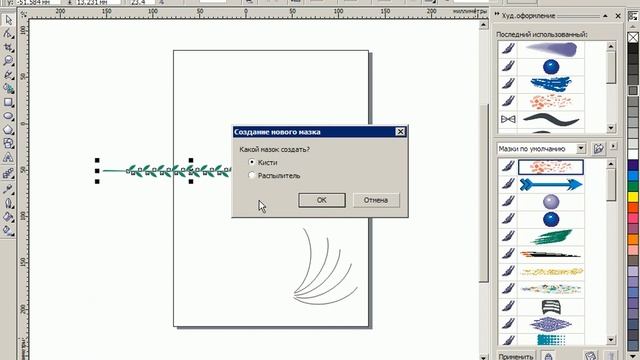
Task: Select the Basic Shapes tool
Action: click(x=8, y=144)
